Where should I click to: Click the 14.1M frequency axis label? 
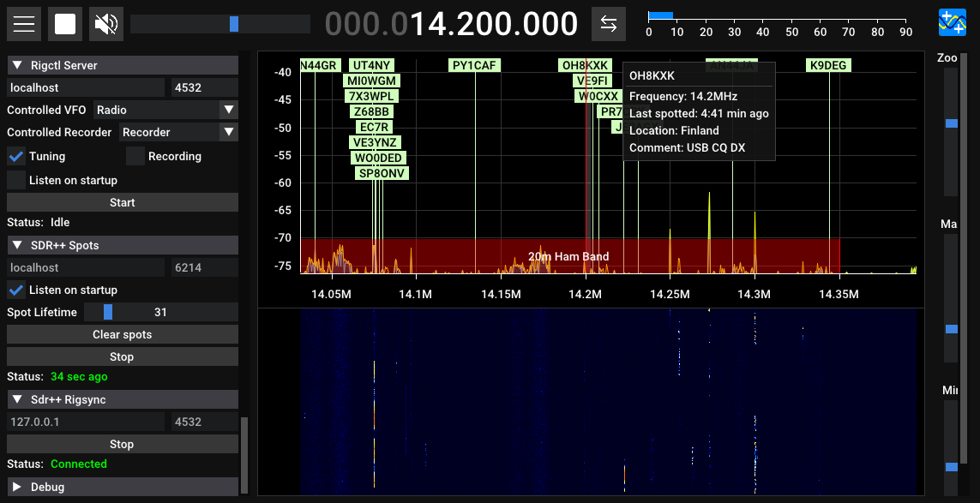416,294
